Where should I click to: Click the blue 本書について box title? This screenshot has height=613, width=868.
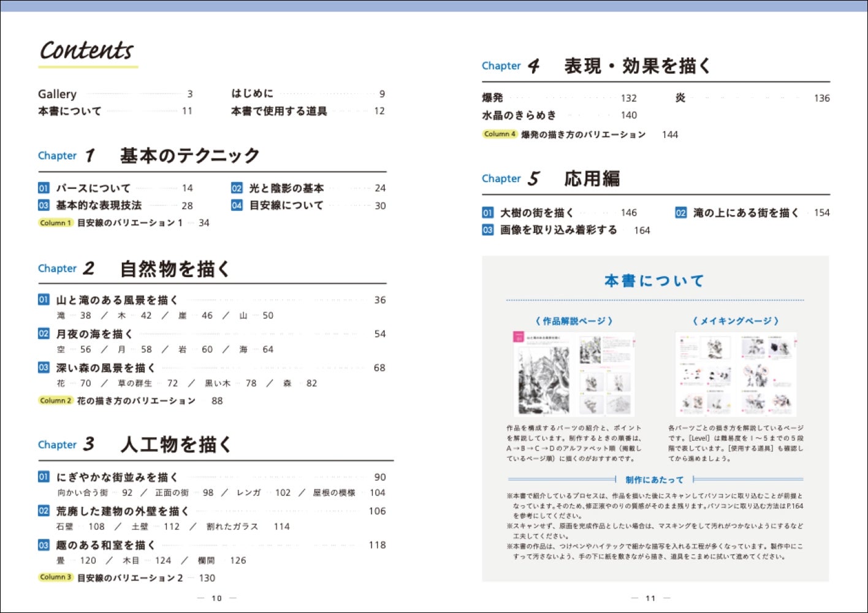(x=654, y=281)
